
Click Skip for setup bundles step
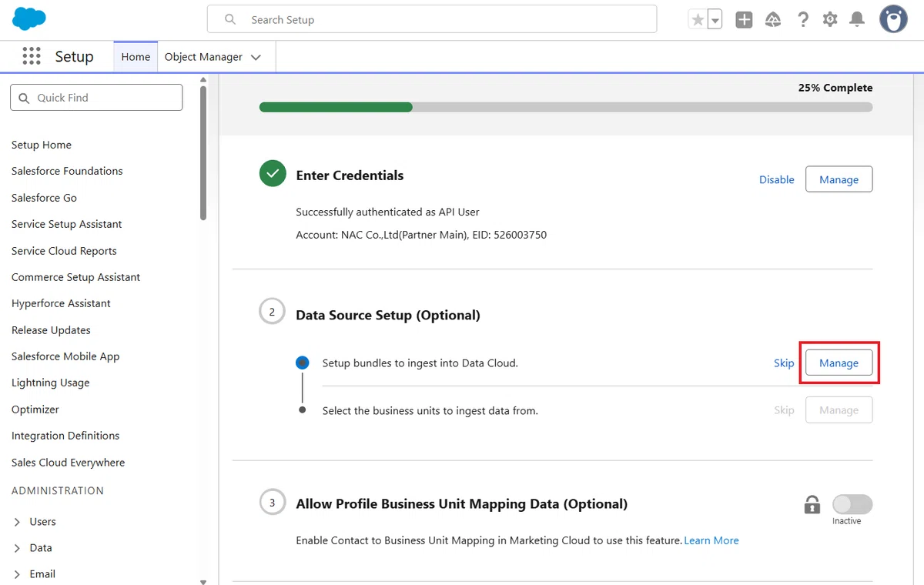click(784, 363)
